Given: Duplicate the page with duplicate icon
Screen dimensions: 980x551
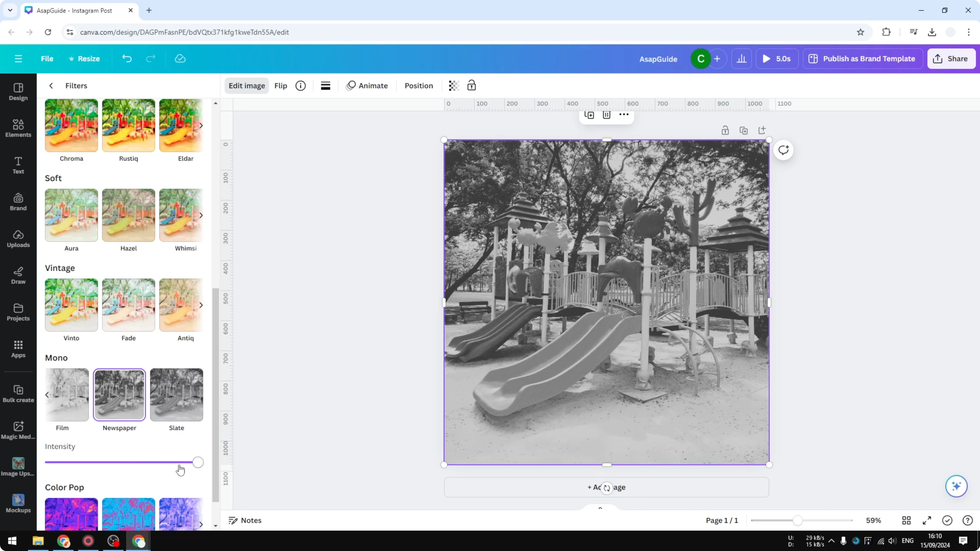Looking at the screenshot, I should 743,130.
